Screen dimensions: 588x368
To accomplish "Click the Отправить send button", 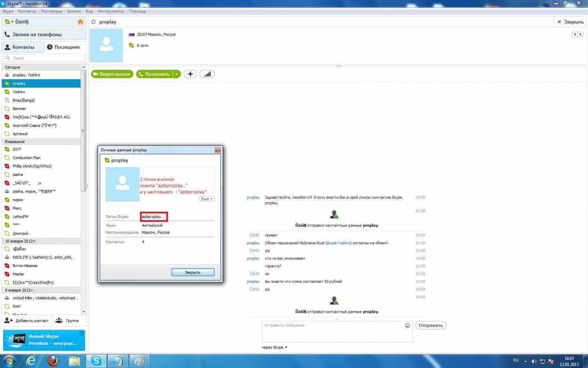I will point(430,325).
